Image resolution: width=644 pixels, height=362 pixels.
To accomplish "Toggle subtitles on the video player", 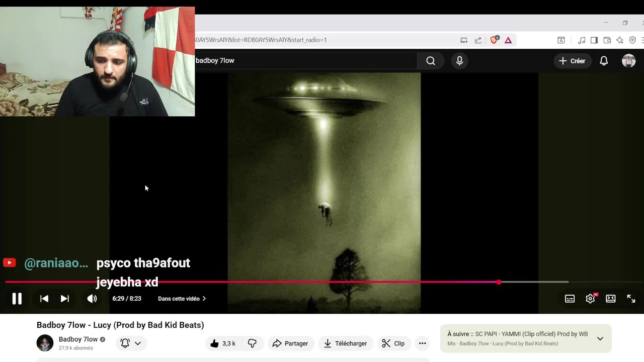I will click(x=570, y=299).
